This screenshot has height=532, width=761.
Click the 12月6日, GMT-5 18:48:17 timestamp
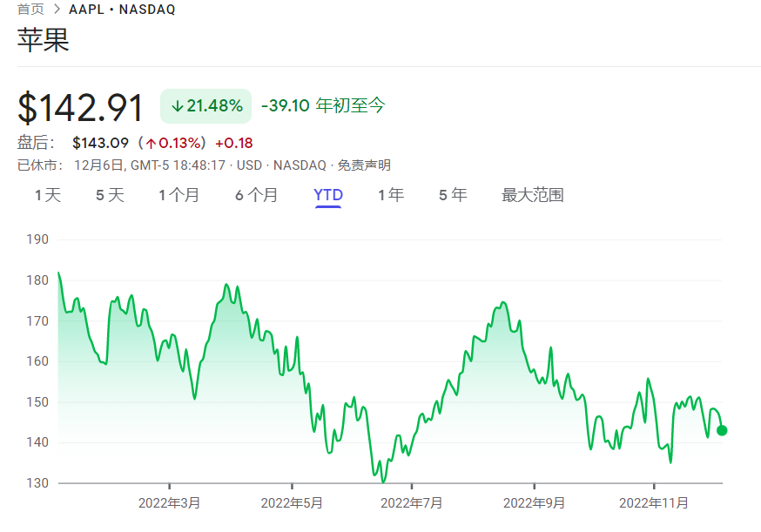click(x=150, y=165)
